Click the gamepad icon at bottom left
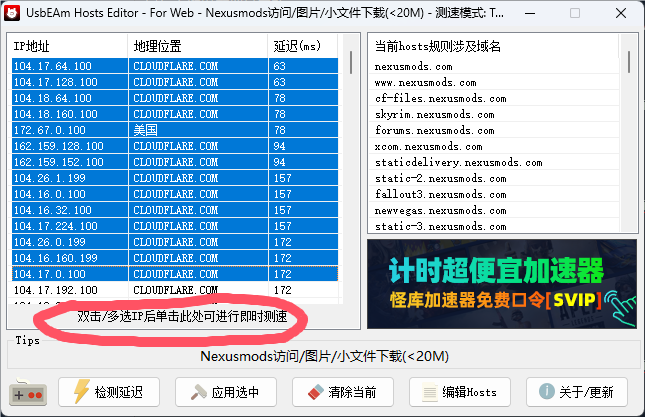Image resolution: width=645 pixels, height=417 pixels. pyautogui.click(x=28, y=393)
